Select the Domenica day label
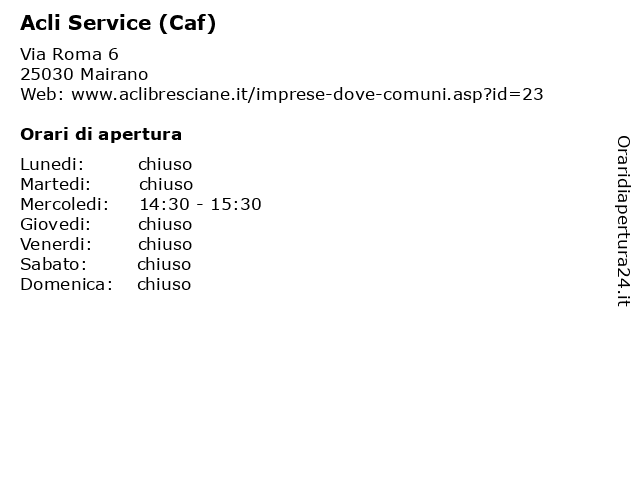The image size is (640, 480). pos(66,284)
